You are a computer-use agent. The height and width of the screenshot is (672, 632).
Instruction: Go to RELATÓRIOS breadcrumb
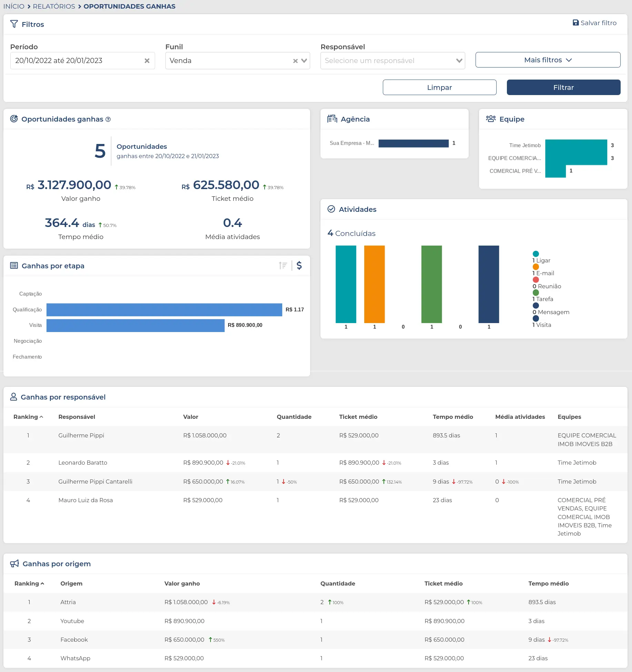click(x=54, y=6)
